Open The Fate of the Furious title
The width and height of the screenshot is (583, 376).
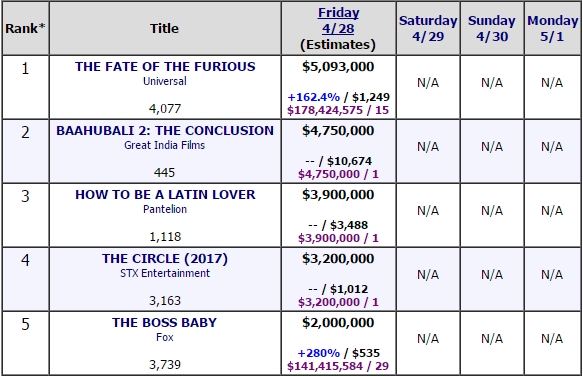(x=165, y=66)
